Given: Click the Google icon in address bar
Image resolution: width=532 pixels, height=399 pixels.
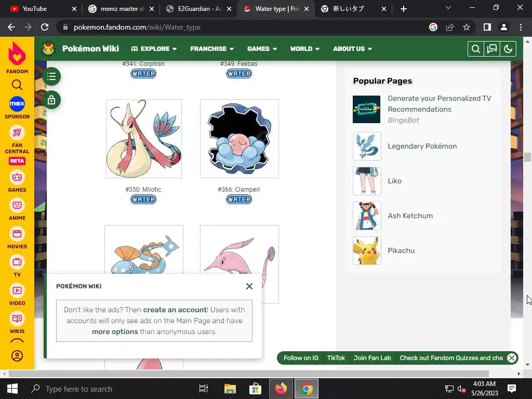Looking at the screenshot, I should point(433,27).
